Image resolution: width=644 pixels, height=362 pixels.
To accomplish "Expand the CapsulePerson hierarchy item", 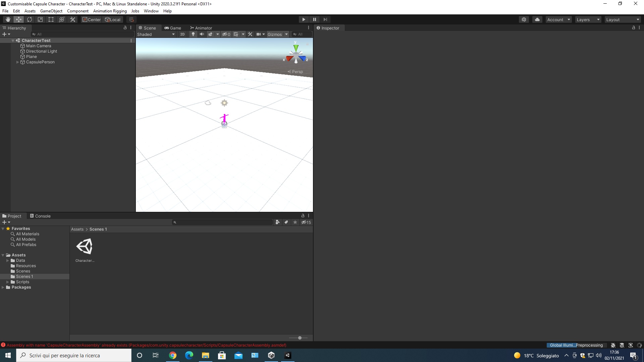I will [x=17, y=62].
